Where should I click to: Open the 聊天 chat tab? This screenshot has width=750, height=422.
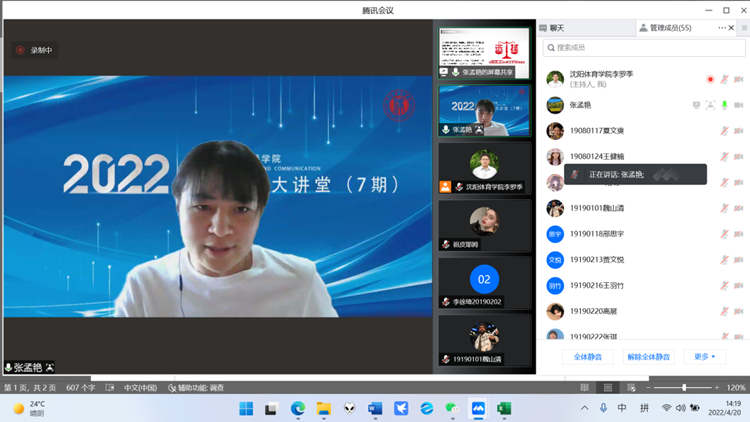[552, 28]
